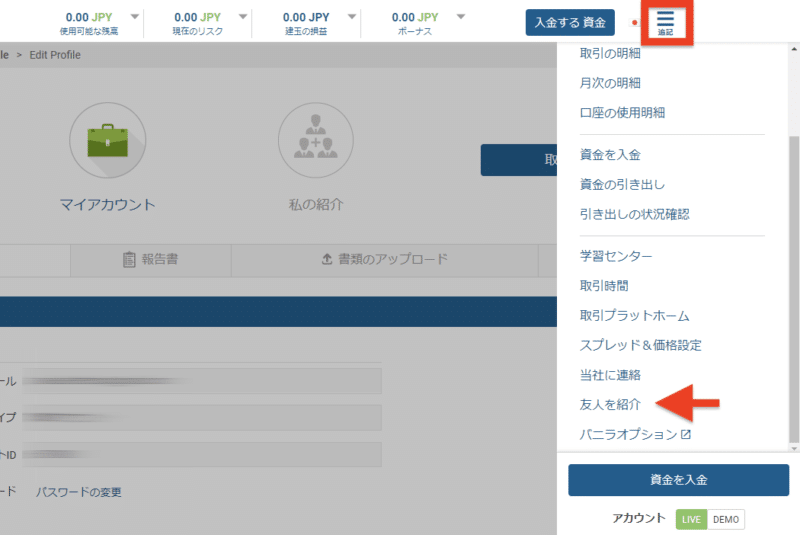Click the 入金する 資金 header button
800x535 pixels.
coord(570,22)
